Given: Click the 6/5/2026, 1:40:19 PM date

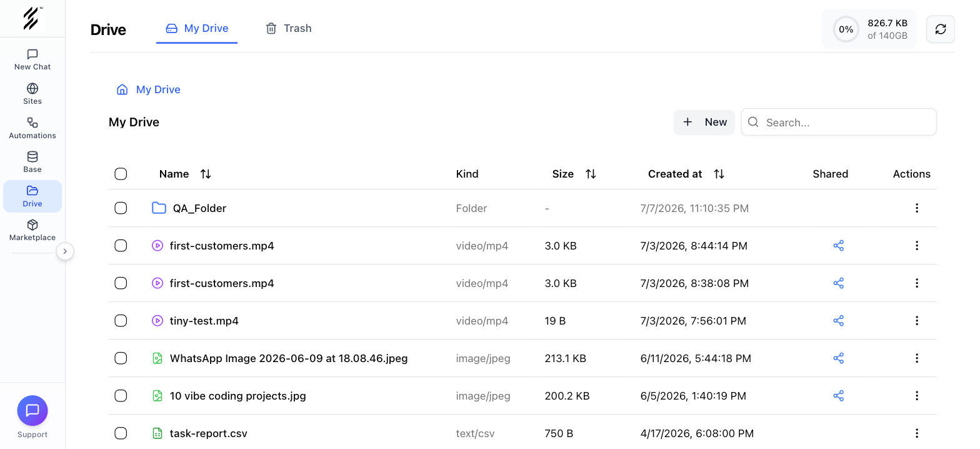Looking at the screenshot, I should tap(693, 396).
